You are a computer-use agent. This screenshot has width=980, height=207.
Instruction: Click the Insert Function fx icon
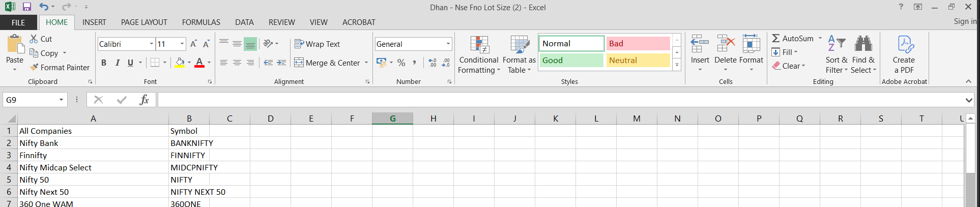[x=144, y=100]
